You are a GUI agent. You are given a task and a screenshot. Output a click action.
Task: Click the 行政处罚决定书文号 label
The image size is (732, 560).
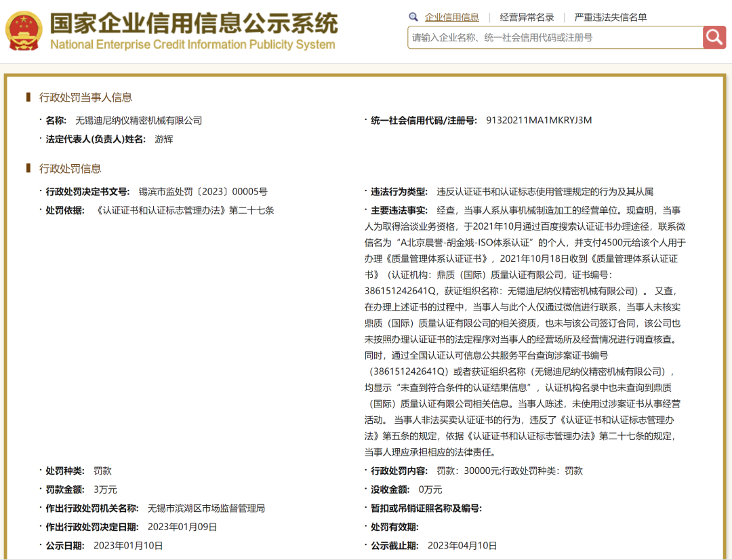pos(87,191)
